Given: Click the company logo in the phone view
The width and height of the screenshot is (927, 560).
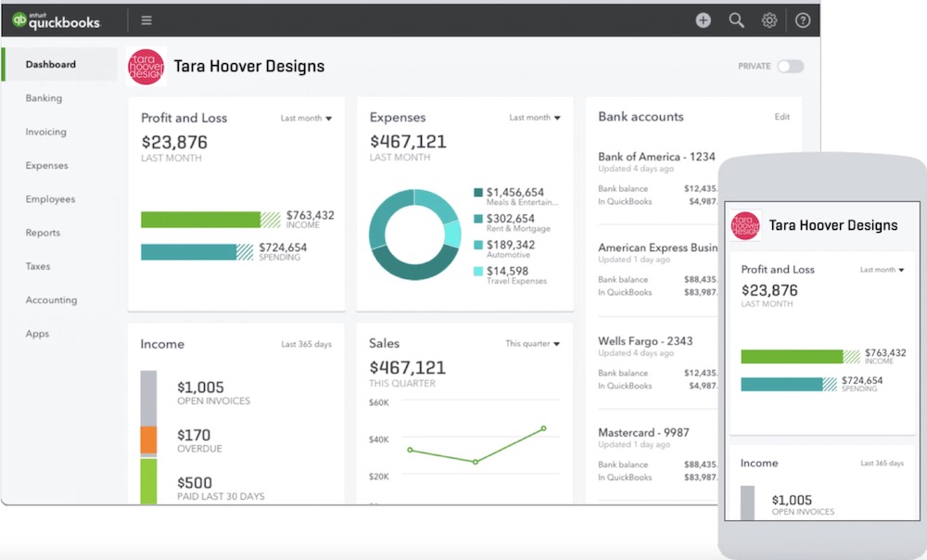Looking at the screenshot, I should tap(745, 225).
